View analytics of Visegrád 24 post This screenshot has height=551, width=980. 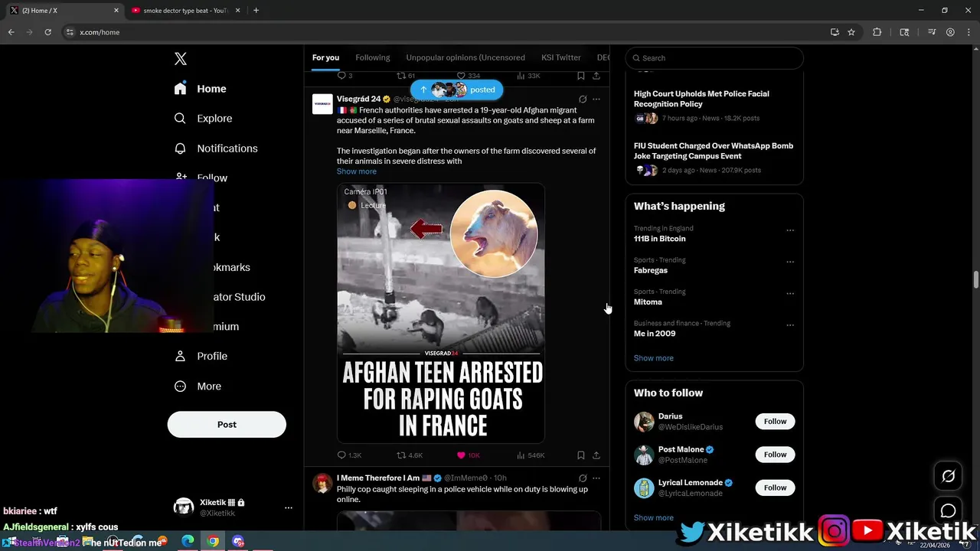531,455
